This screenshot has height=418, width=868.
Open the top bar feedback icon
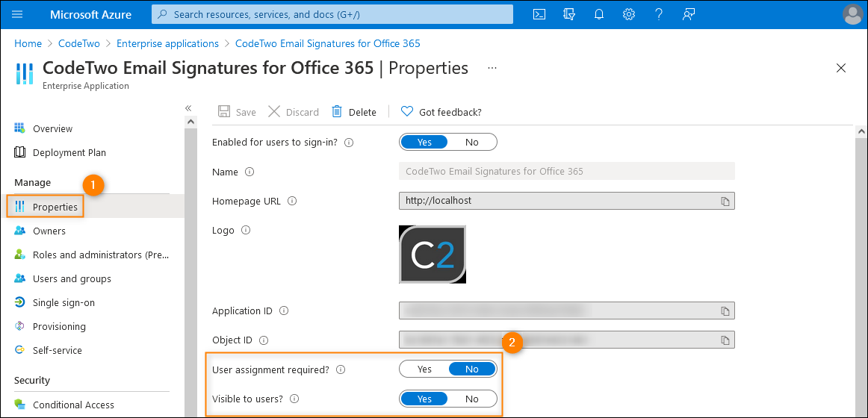[688, 15]
